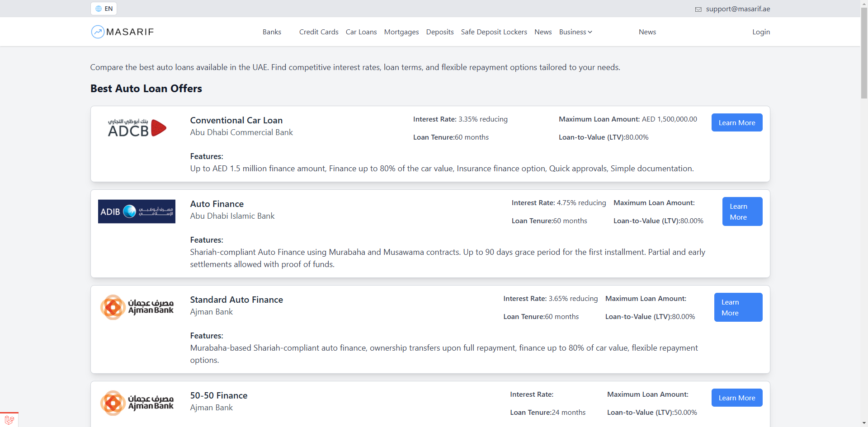Image resolution: width=868 pixels, height=427 pixels.
Task: Open the EN language selector
Action: point(104,9)
